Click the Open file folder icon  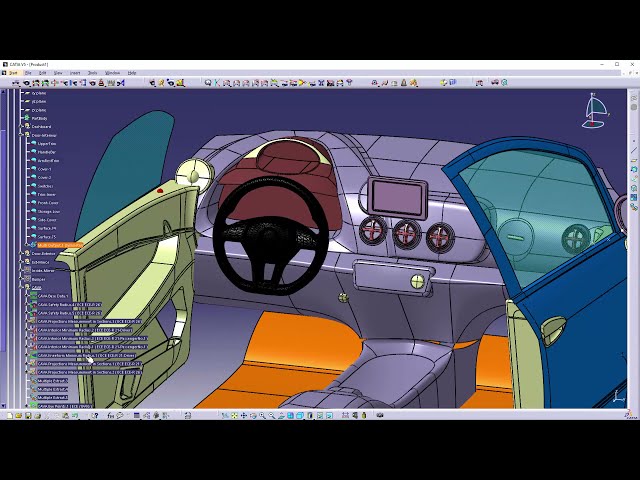click(19, 416)
